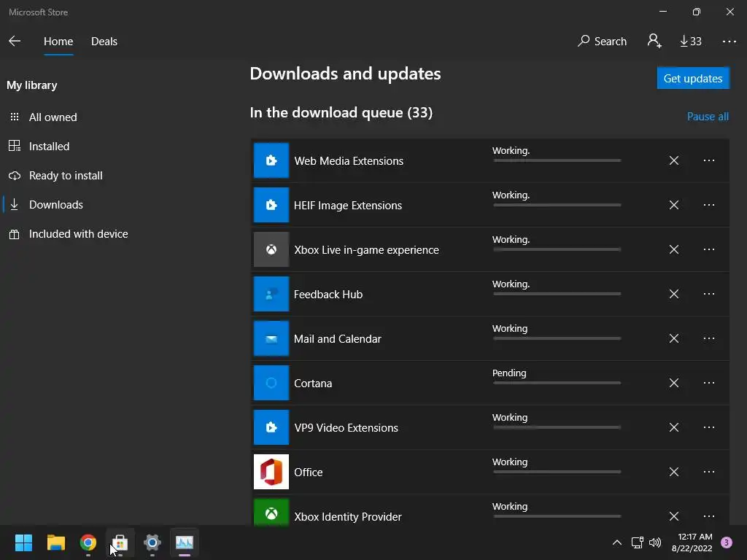747x560 pixels.
Task: Open Ready to install list
Action: (x=65, y=176)
